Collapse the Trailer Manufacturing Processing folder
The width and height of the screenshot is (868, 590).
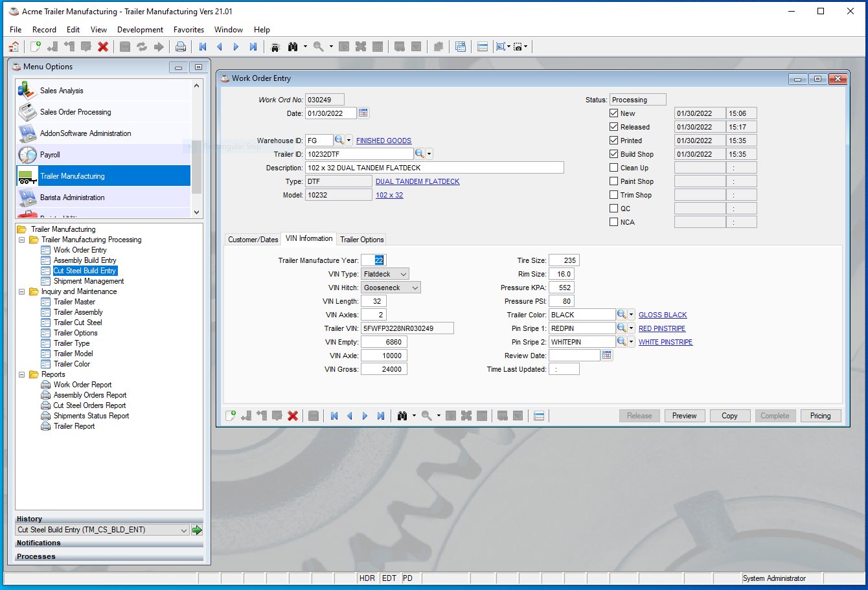22,240
